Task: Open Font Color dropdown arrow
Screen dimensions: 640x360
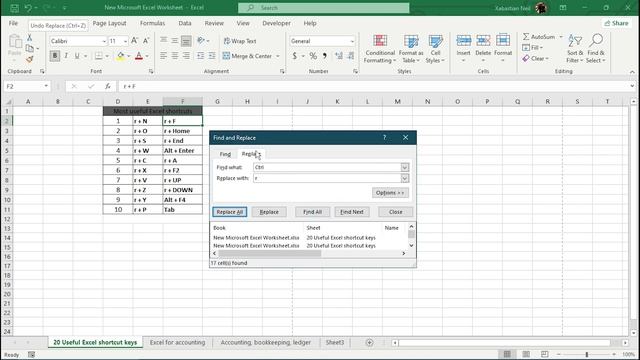Action: [x=147, y=56]
